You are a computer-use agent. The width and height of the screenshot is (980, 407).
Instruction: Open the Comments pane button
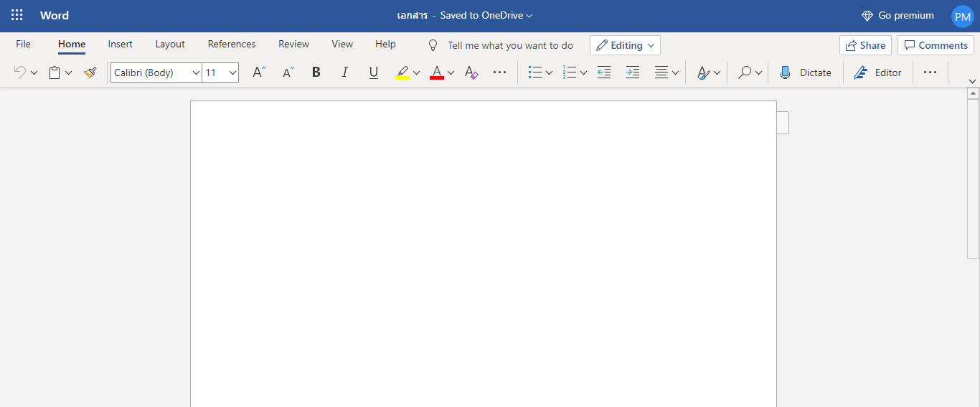point(936,45)
